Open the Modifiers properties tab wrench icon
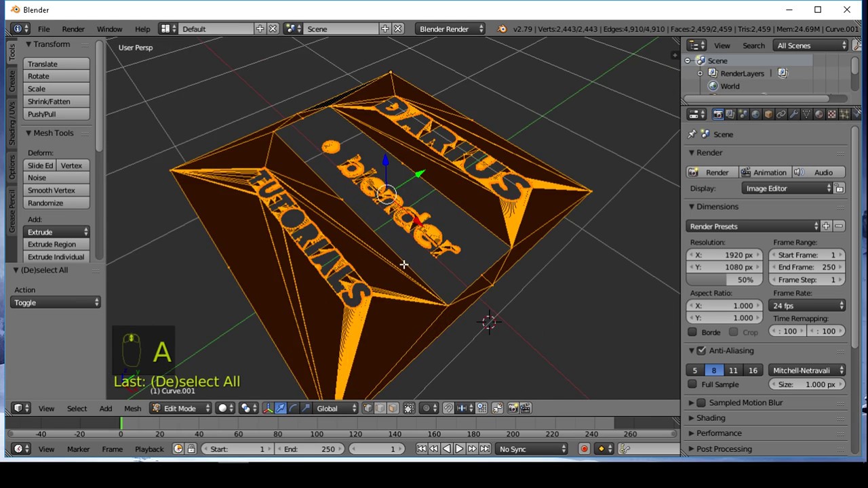Image resolution: width=868 pixels, height=488 pixels. pos(793,115)
